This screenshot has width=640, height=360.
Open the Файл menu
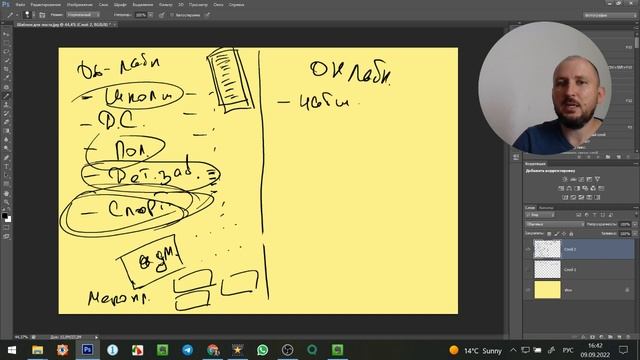20,4
